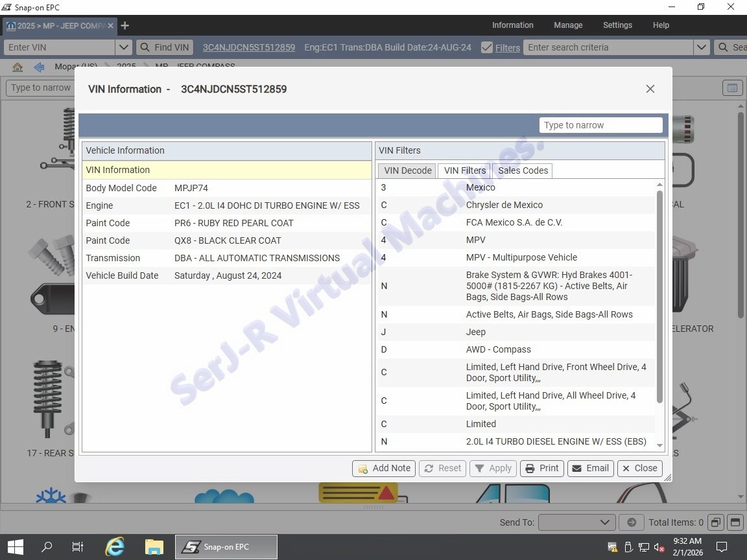Click the VIN number link in toolbar
Image resolution: width=747 pixels, height=560 pixels.
pyautogui.click(x=248, y=47)
